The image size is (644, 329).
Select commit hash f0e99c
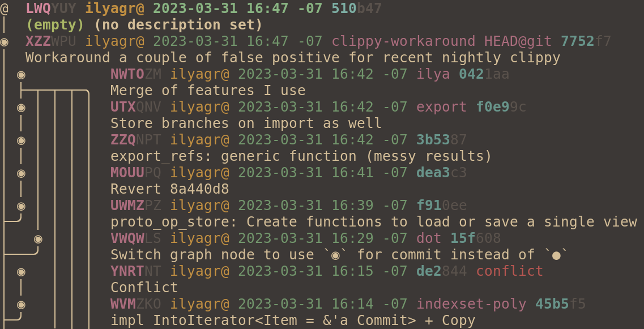pyautogui.click(x=501, y=107)
